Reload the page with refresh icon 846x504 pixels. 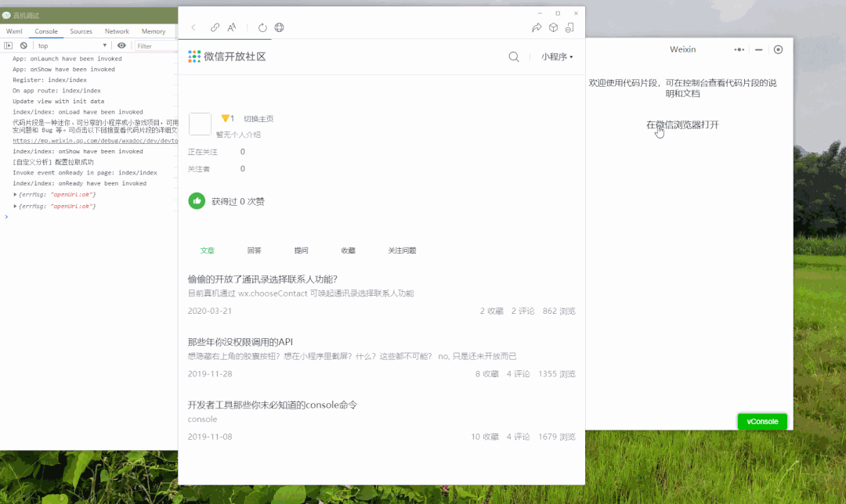pos(262,27)
